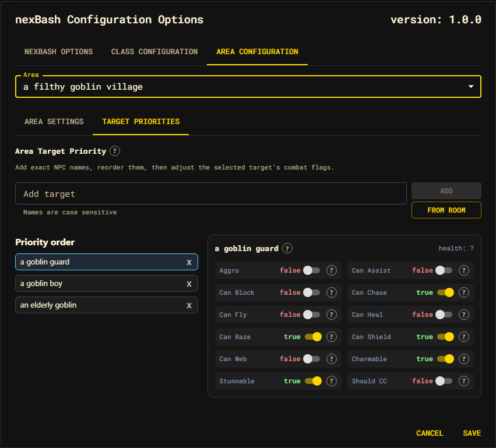
Task: Select a goblin guard in priority order
Action: point(107,262)
